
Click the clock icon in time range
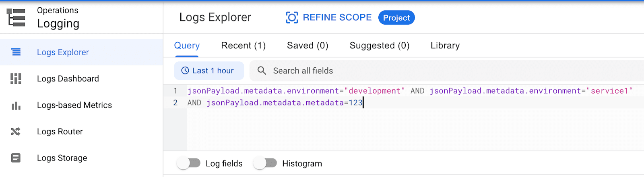point(185,71)
